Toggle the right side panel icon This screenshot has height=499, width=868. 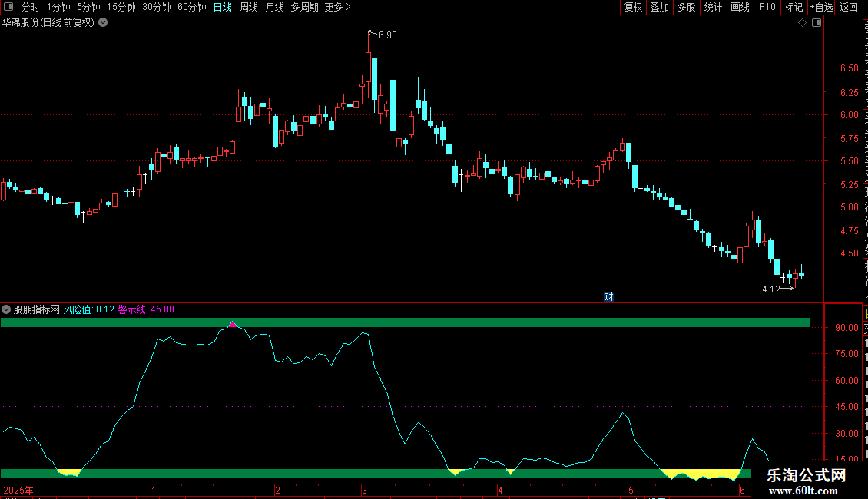(x=817, y=23)
